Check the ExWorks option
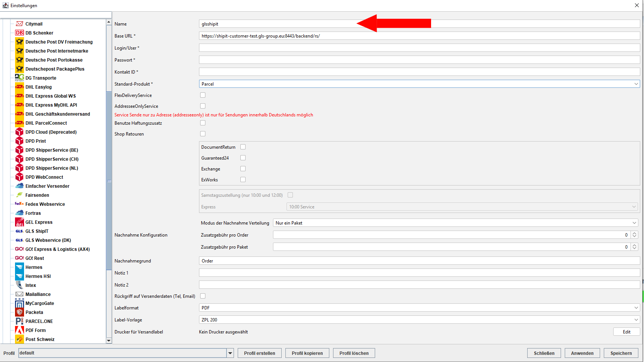Viewport: 644px width, 362px height. (x=243, y=179)
